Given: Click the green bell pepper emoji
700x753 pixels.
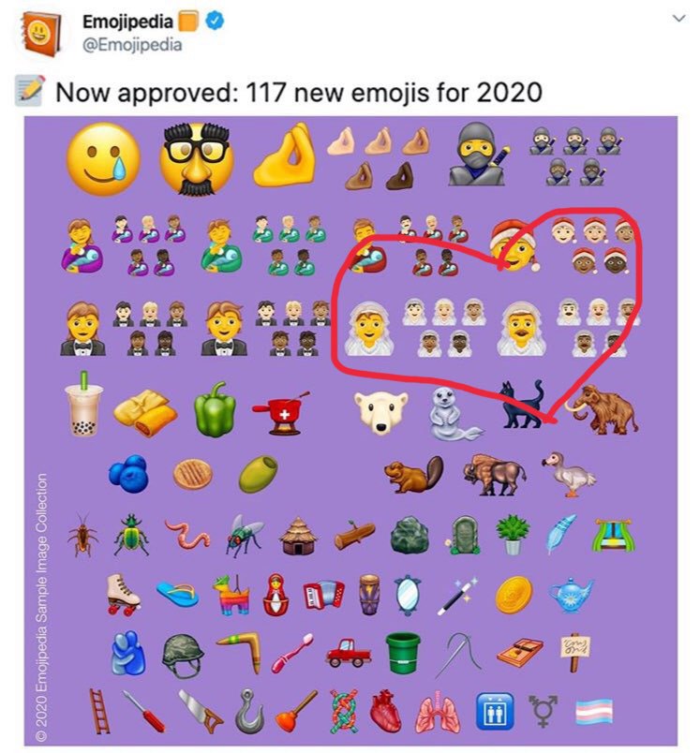Looking at the screenshot, I should click(x=215, y=409).
